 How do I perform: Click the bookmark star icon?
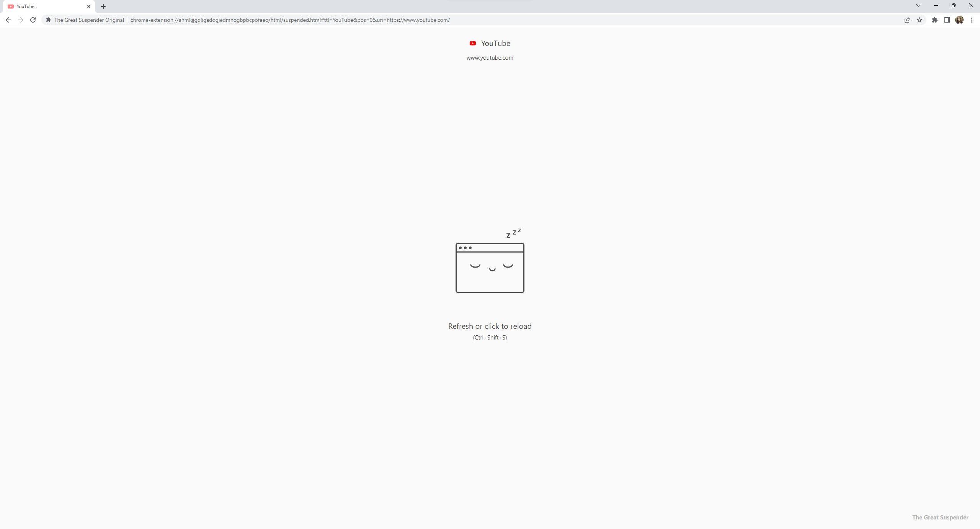(919, 20)
